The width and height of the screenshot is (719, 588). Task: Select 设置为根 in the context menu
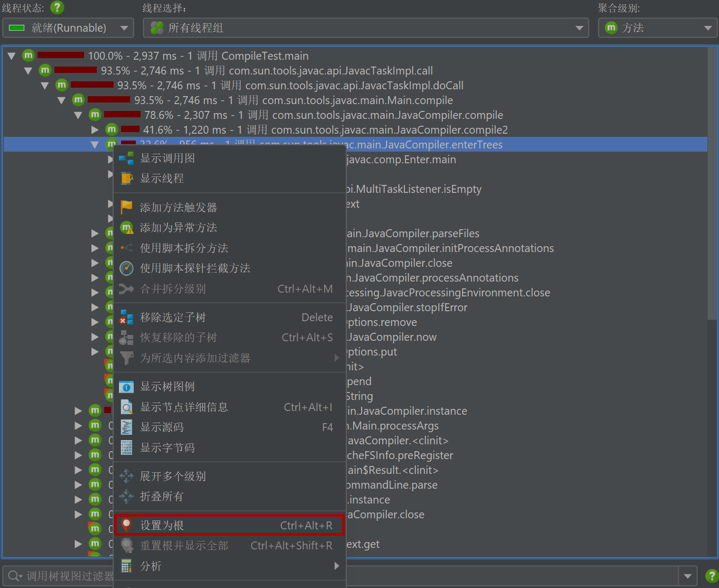[228, 526]
